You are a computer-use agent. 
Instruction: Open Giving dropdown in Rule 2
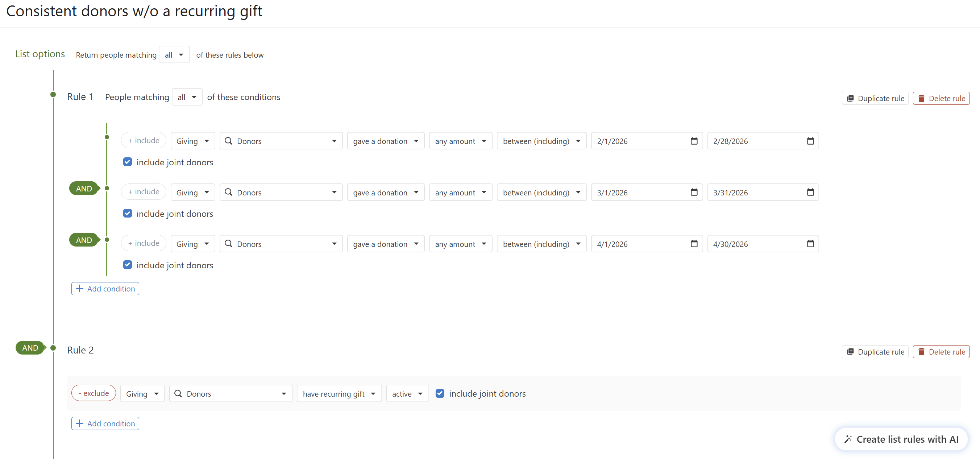143,394
